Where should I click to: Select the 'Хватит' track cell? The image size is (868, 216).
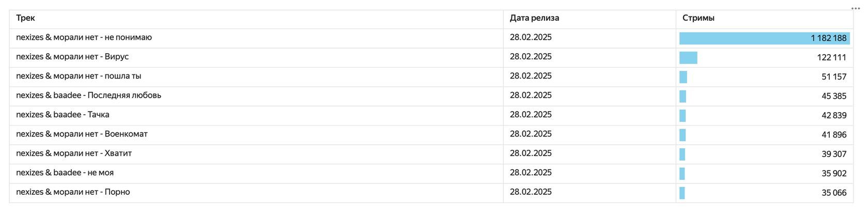point(256,154)
